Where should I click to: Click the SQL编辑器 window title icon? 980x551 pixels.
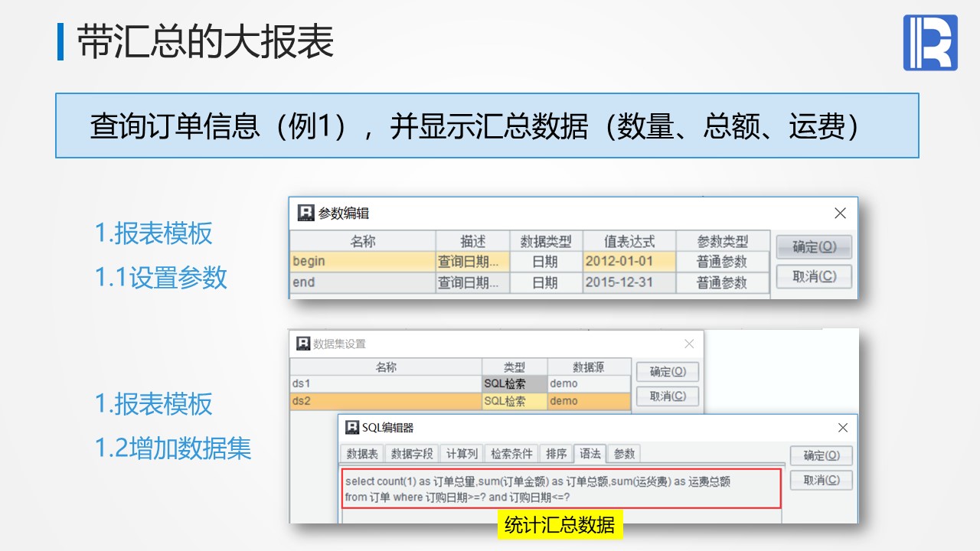[352, 427]
